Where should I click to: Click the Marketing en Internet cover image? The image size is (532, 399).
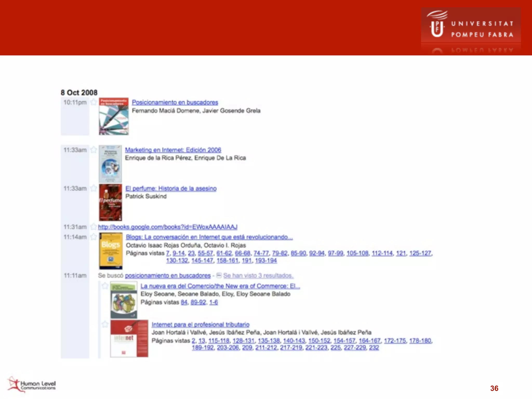point(110,164)
